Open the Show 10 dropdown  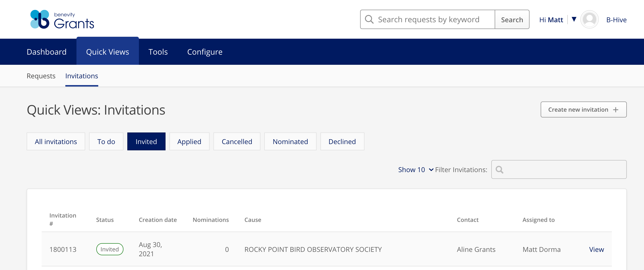(416, 170)
